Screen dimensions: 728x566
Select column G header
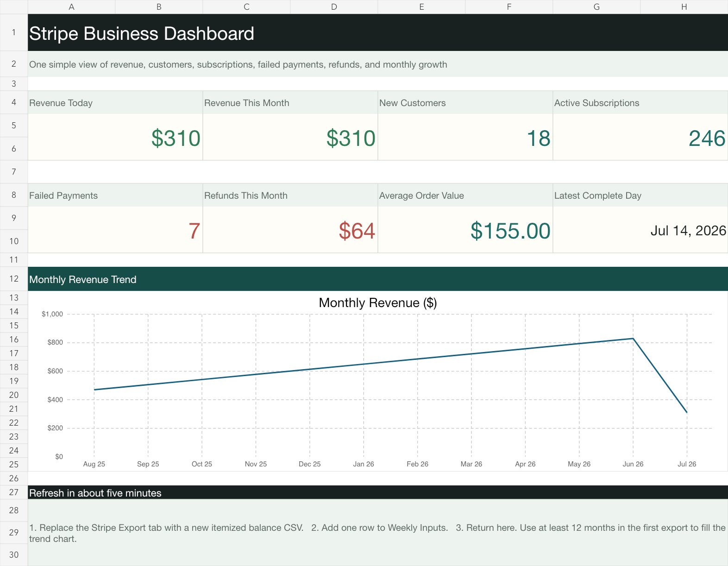pos(596,7)
